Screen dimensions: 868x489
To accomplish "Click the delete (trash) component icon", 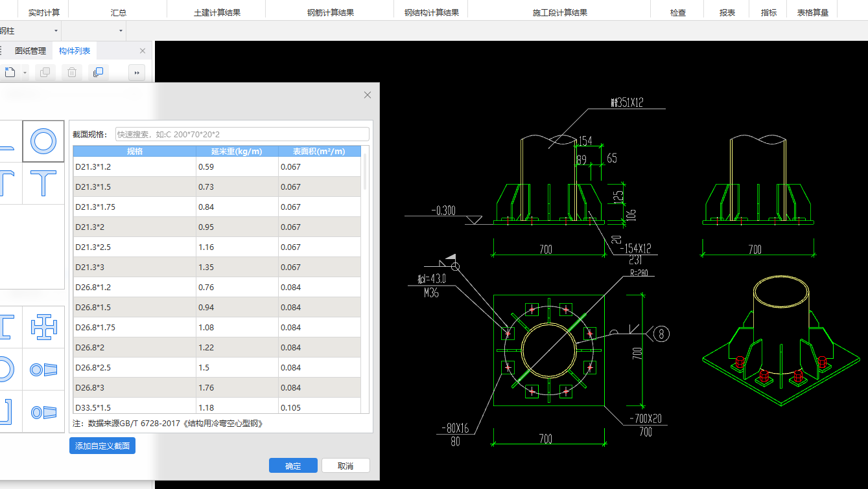I will 72,73.
